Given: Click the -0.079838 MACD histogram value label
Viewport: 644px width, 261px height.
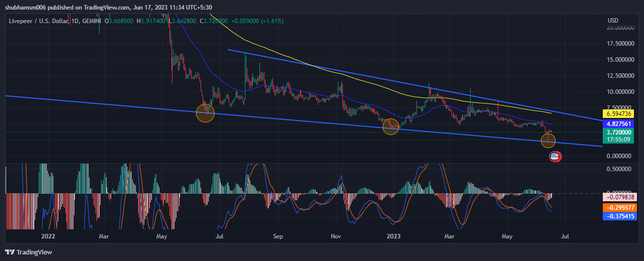Looking at the screenshot, I should (619, 198).
